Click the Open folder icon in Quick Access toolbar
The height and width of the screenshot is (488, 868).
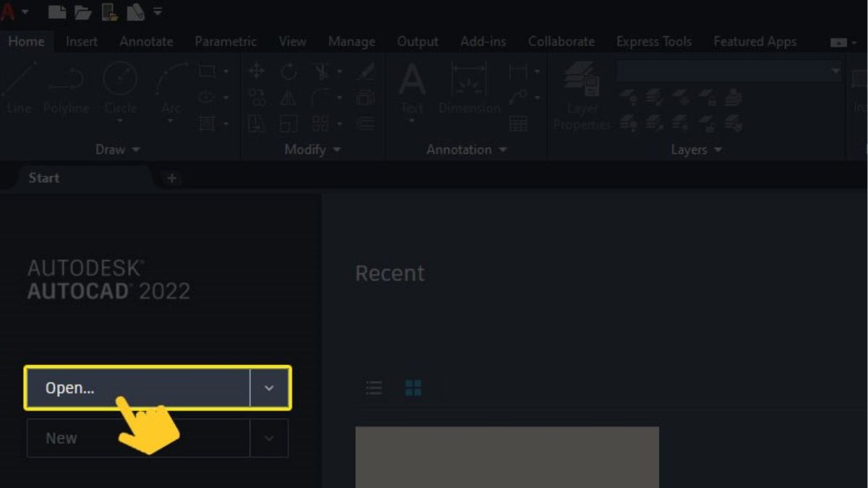(83, 12)
